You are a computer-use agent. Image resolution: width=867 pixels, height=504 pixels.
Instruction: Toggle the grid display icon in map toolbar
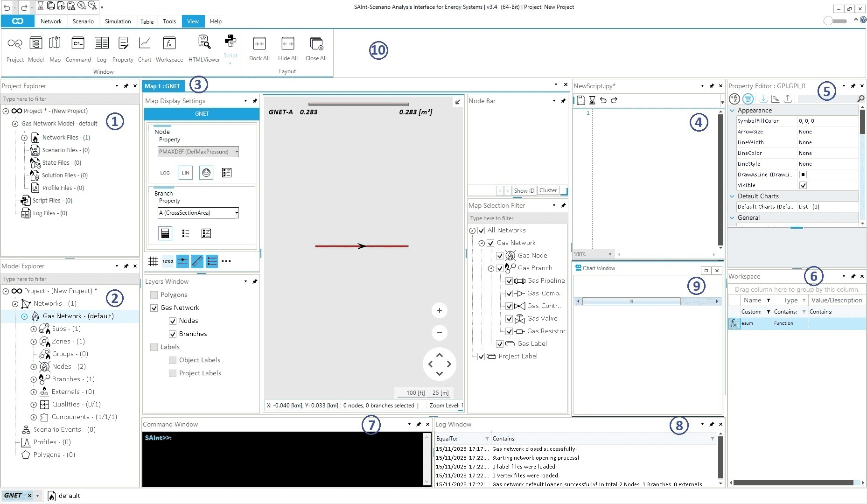click(x=153, y=261)
